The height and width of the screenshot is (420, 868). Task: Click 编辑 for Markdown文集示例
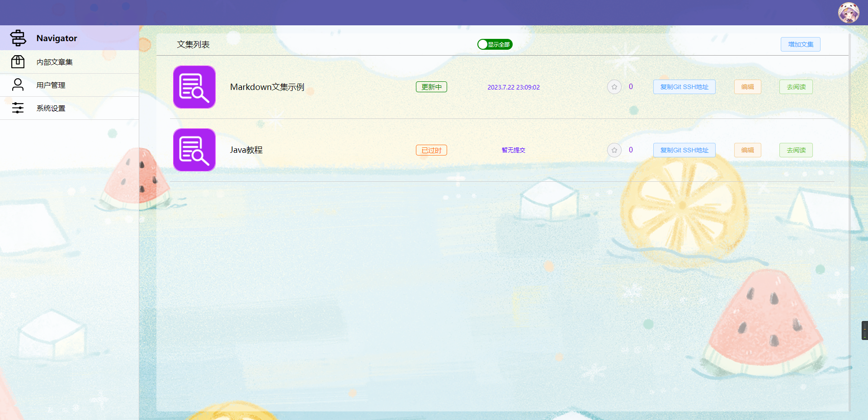click(x=748, y=87)
